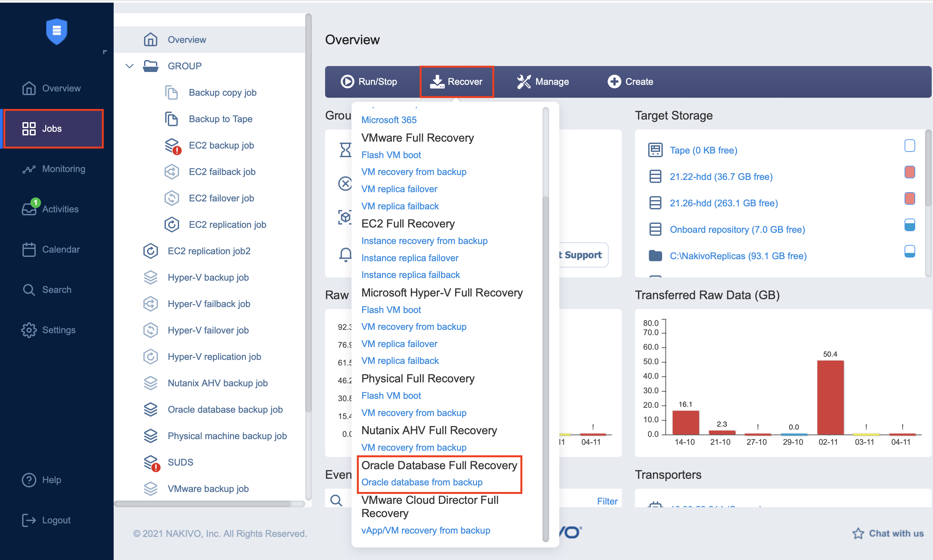Click the Run/Stop toolbar button
Screen dimensions: 933x560
coord(369,82)
